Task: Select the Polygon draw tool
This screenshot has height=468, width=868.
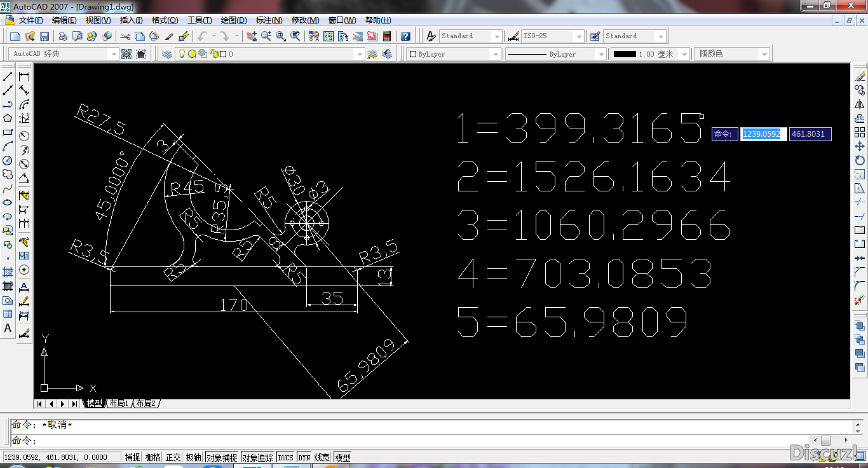Action: (x=8, y=118)
